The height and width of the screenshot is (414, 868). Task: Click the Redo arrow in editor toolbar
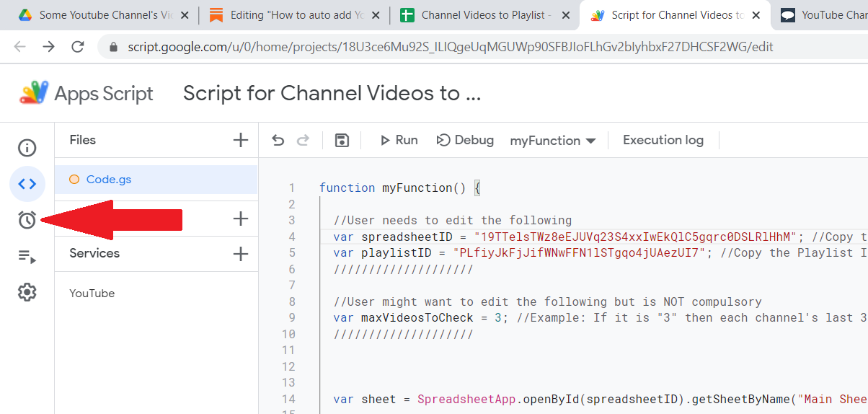click(304, 141)
